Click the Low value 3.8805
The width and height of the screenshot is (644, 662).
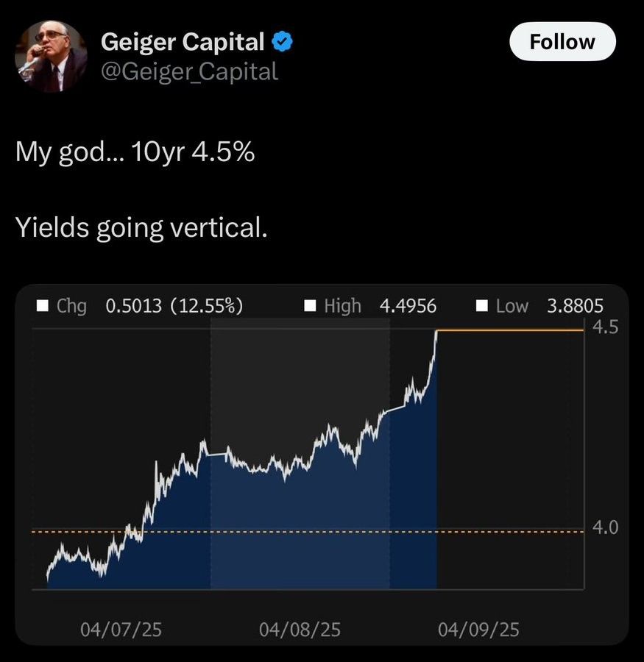click(575, 306)
